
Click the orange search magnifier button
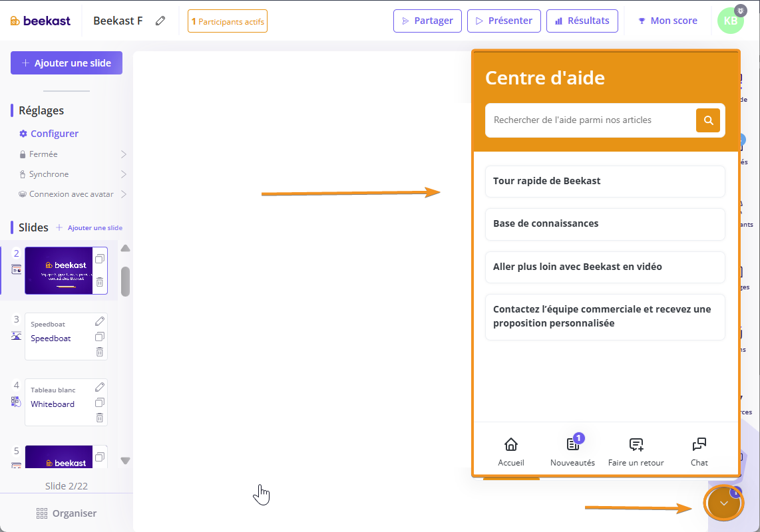pos(708,120)
